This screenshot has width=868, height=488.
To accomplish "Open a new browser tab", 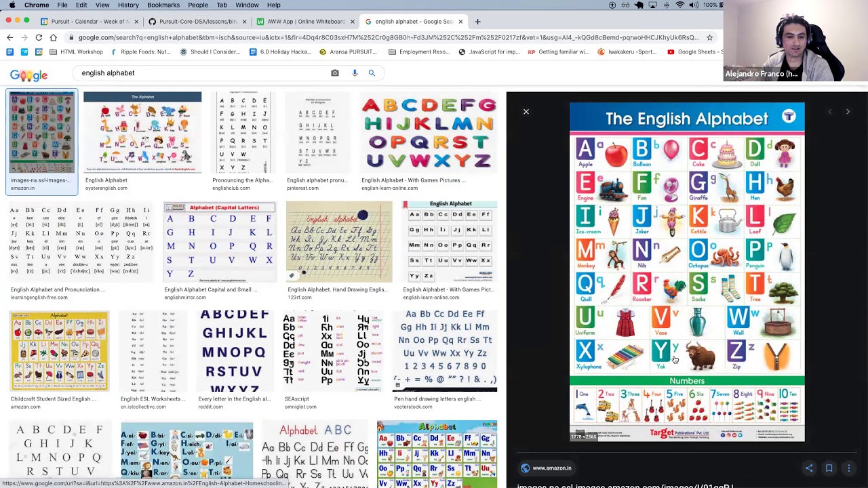I will (x=477, y=21).
